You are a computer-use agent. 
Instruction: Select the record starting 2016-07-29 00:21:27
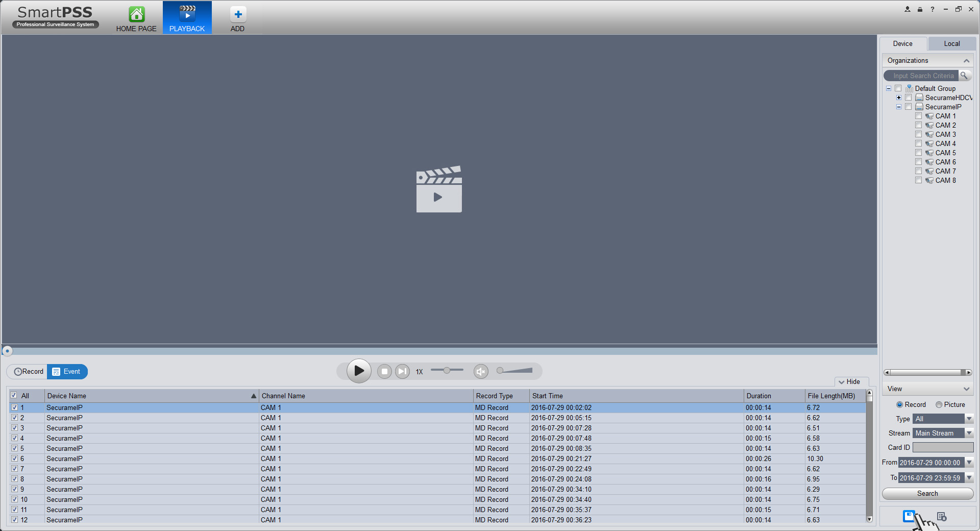pyautogui.click(x=437, y=458)
